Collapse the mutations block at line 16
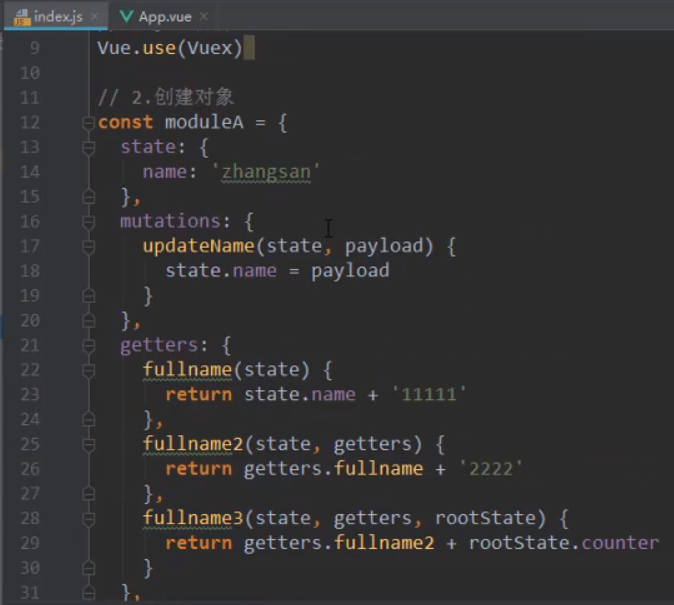The height and width of the screenshot is (605, 674). point(89,221)
